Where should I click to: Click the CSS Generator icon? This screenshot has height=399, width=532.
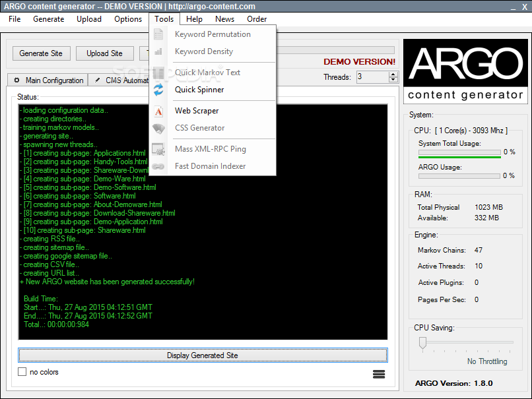[x=158, y=128]
